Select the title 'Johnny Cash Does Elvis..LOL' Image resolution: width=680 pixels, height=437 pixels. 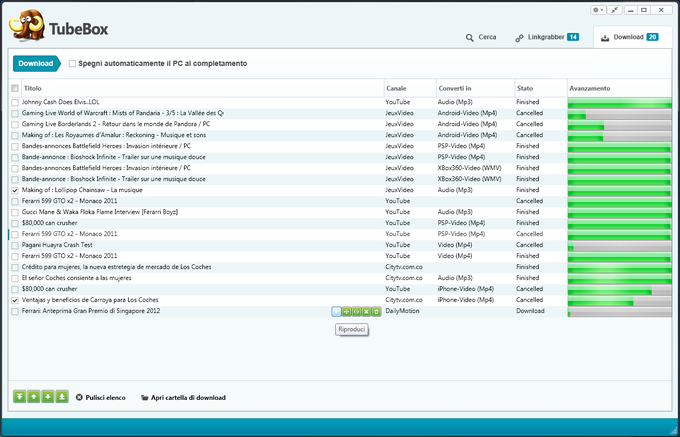click(x=61, y=102)
